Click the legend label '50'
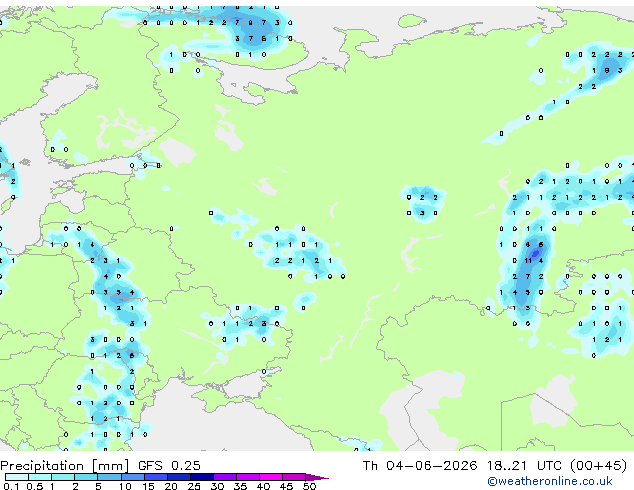 click(x=309, y=486)
